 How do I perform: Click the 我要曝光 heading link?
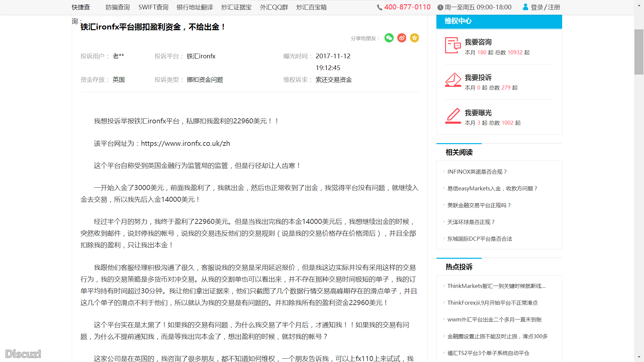pyautogui.click(x=478, y=113)
